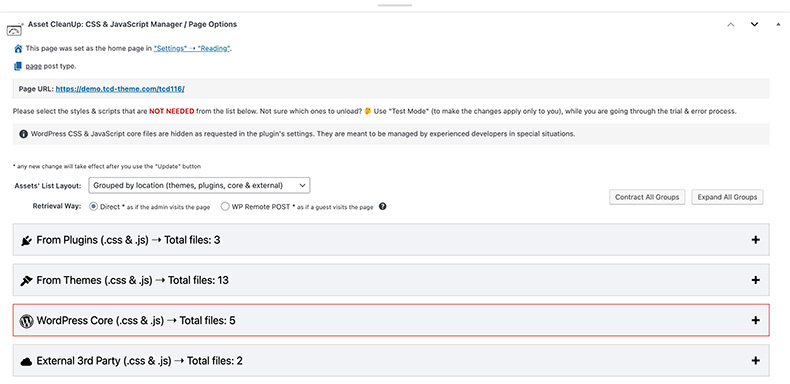
Task: Click the WordPress logo in WordPress Core row
Action: (26, 321)
